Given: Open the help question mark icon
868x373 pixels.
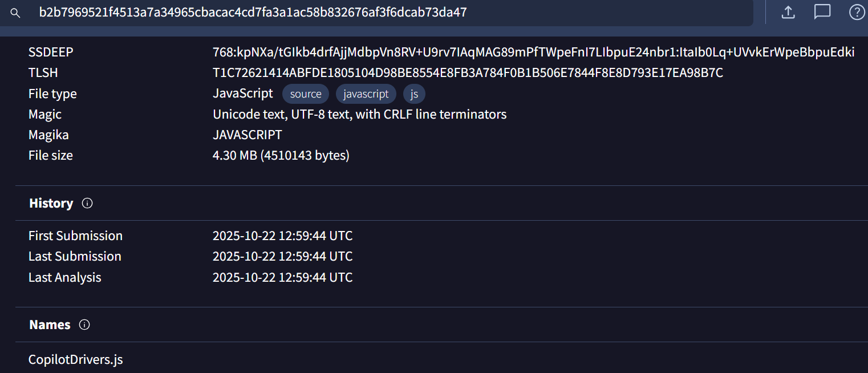Looking at the screenshot, I should click(x=857, y=12).
